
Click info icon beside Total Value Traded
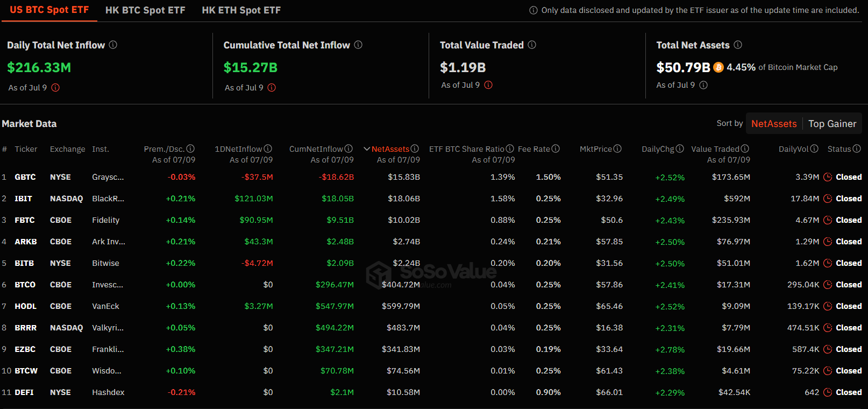click(x=532, y=45)
